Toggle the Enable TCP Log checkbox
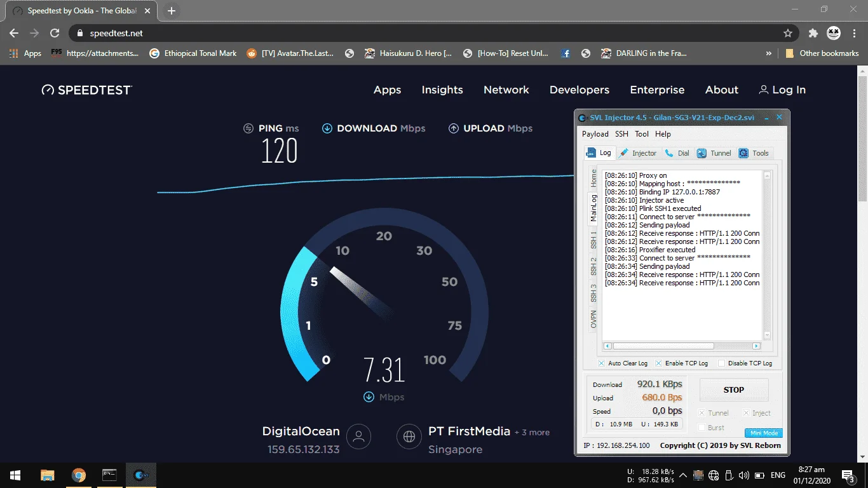The image size is (868, 488). tap(659, 363)
